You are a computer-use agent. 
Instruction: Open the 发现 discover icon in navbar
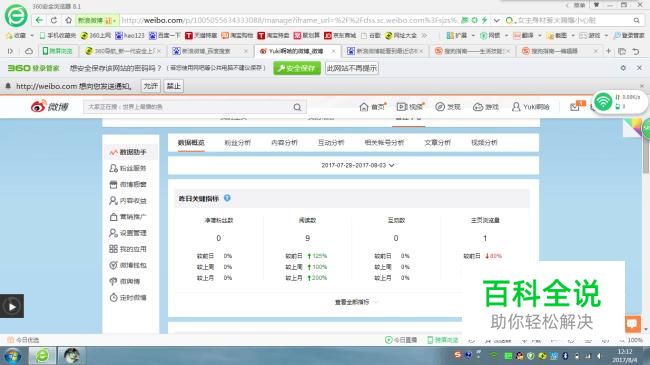448,107
